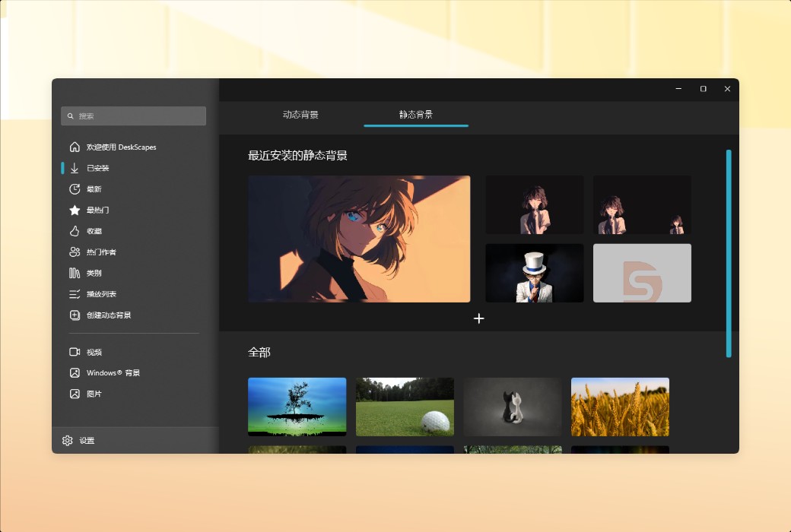Viewport: 791px width, 532px height.
Task: Open the 已安装 (Installed) sidebar section
Action: click(x=101, y=168)
